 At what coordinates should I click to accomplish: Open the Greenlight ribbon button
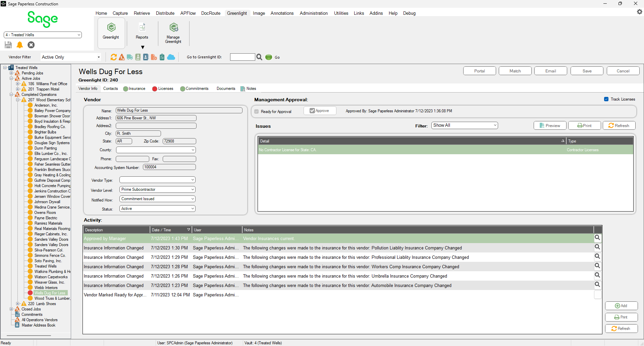click(111, 33)
